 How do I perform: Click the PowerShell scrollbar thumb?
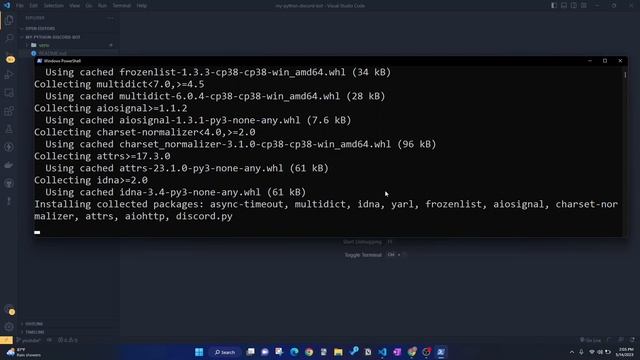click(x=625, y=75)
